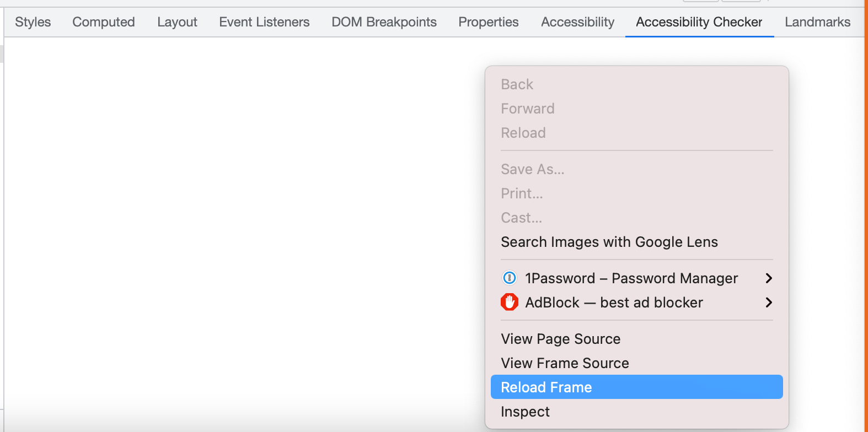Image resolution: width=868 pixels, height=432 pixels.
Task: Click the grayed-out Reload option
Action: 523,132
